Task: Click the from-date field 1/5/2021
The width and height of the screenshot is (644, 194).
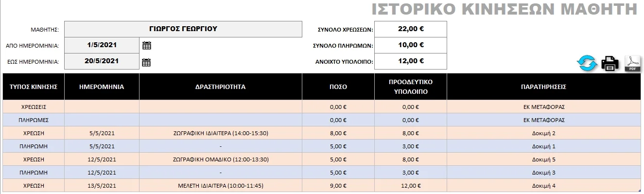Action: click(x=102, y=45)
